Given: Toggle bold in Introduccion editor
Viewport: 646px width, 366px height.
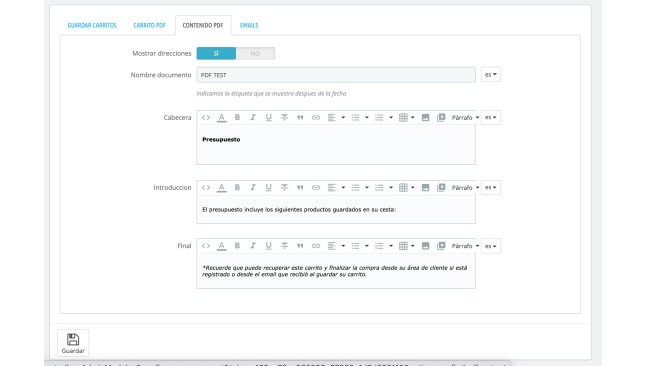Looking at the screenshot, I should [x=237, y=188].
